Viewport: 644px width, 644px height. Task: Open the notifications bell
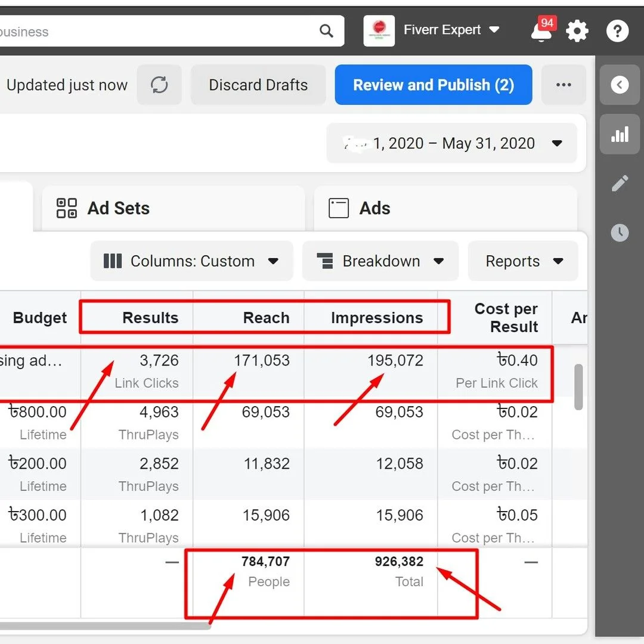coord(540,31)
